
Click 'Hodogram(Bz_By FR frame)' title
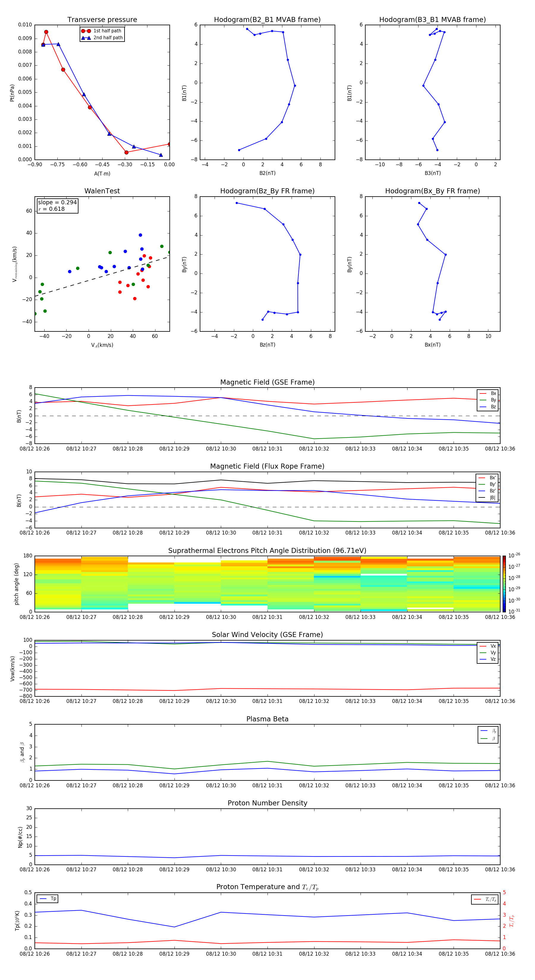tap(267, 191)
